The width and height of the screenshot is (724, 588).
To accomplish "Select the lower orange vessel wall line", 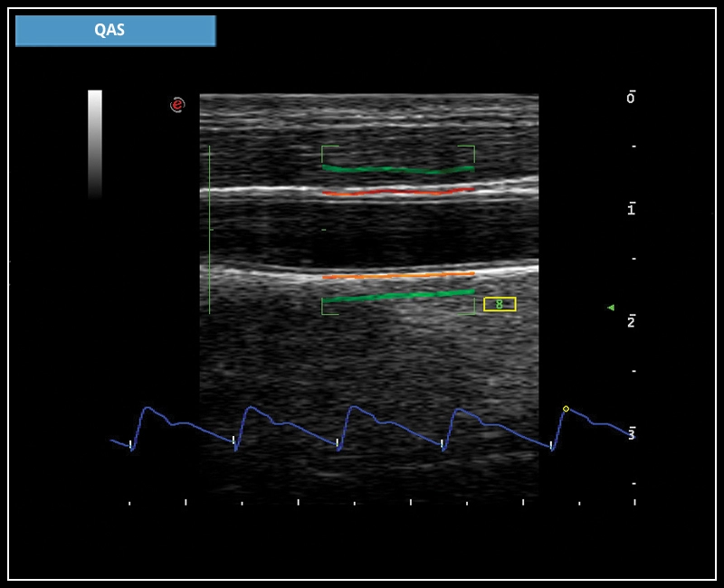I will click(x=398, y=275).
